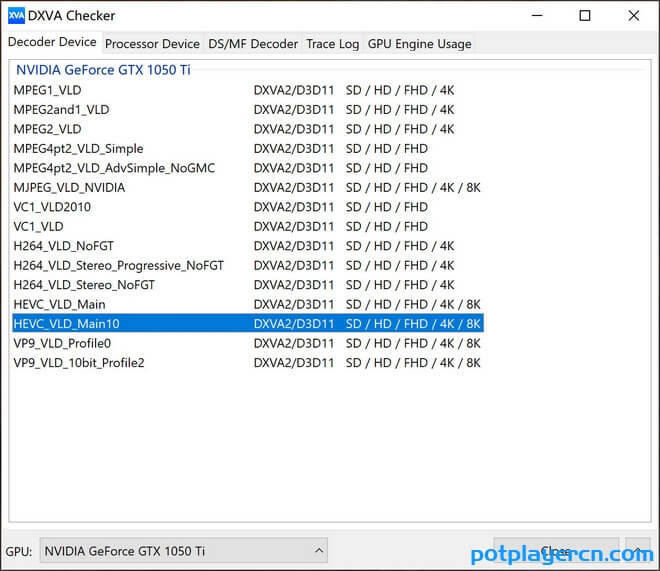Select the MPEG1_VLD decoder row
Screen dimensions: 660x571
[248, 90]
